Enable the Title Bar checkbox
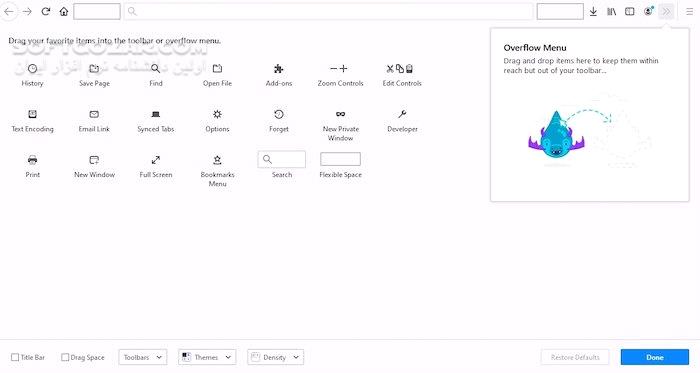This screenshot has height=373, width=700. point(15,357)
